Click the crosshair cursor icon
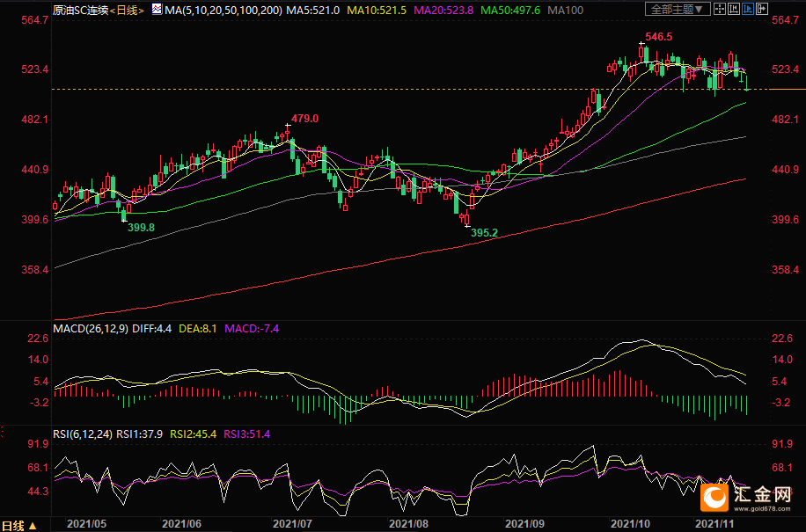Screen dimensions: 806x532 720,9
